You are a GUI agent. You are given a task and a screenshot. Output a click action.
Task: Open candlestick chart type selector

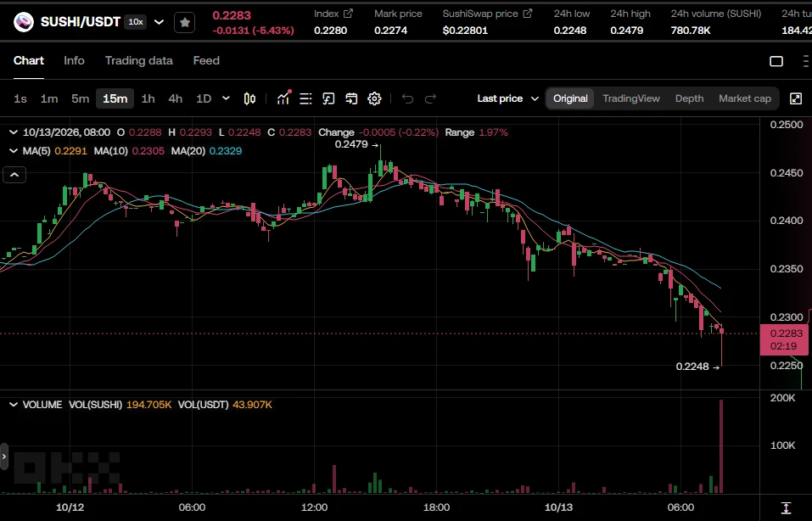249,98
